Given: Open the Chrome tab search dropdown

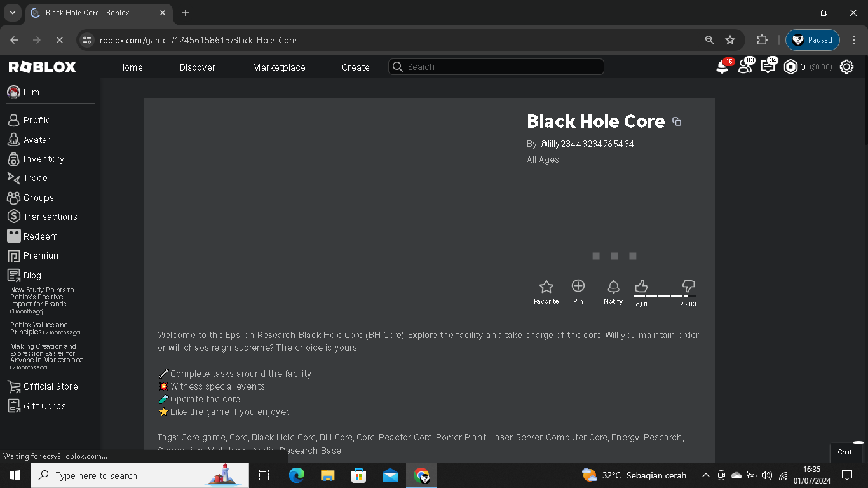Looking at the screenshot, I should pyautogui.click(x=12, y=13).
